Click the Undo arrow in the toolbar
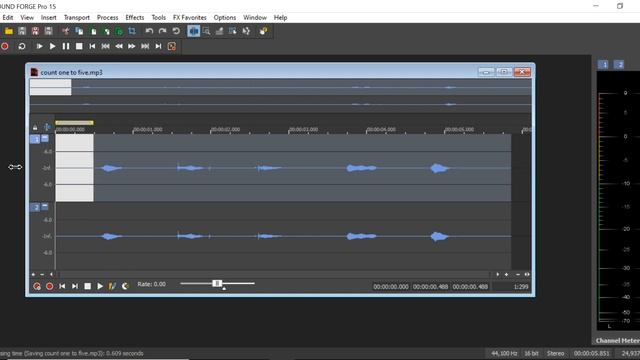Screen dimensions: 640x360 click(x=149, y=31)
